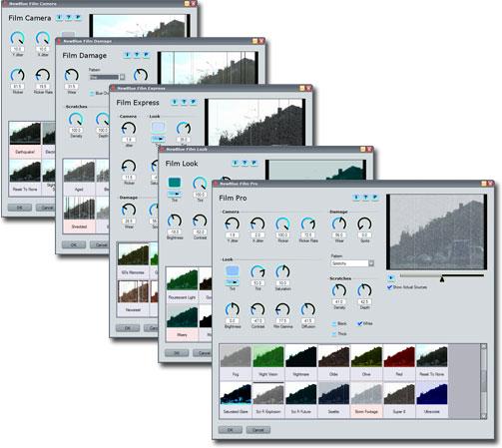Click the P button in Film Express window

point(194,102)
